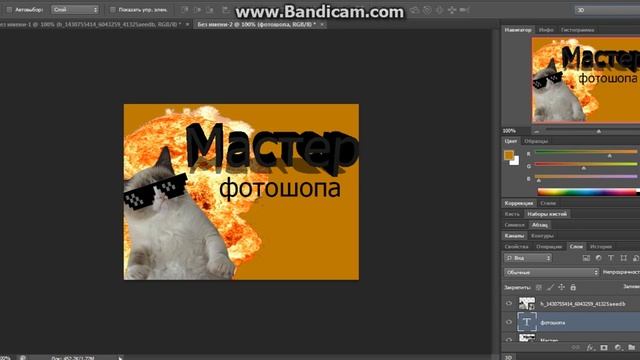640x360 pixels.
Task: Click the Navigator zoom-out mountain icon
Action: click(536, 131)
